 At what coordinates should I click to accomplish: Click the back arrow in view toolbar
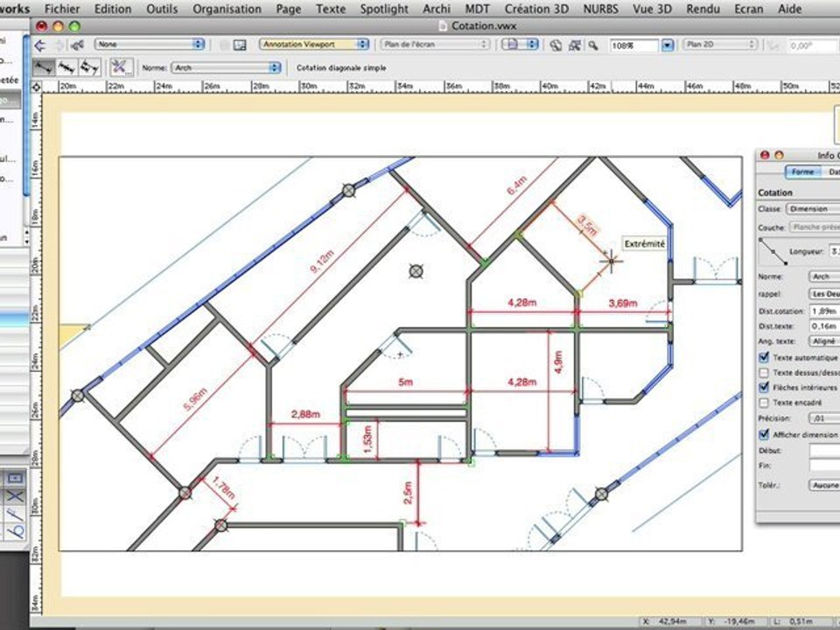click(x=39, y=45)
